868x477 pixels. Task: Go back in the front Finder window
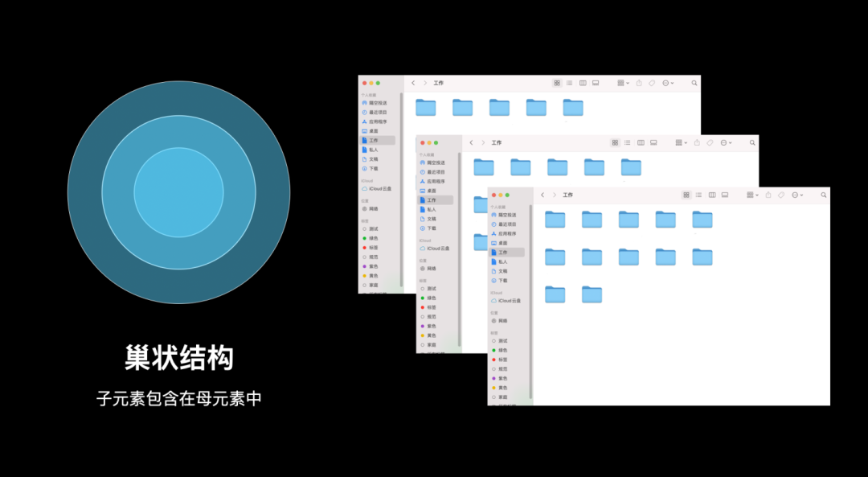542,195
